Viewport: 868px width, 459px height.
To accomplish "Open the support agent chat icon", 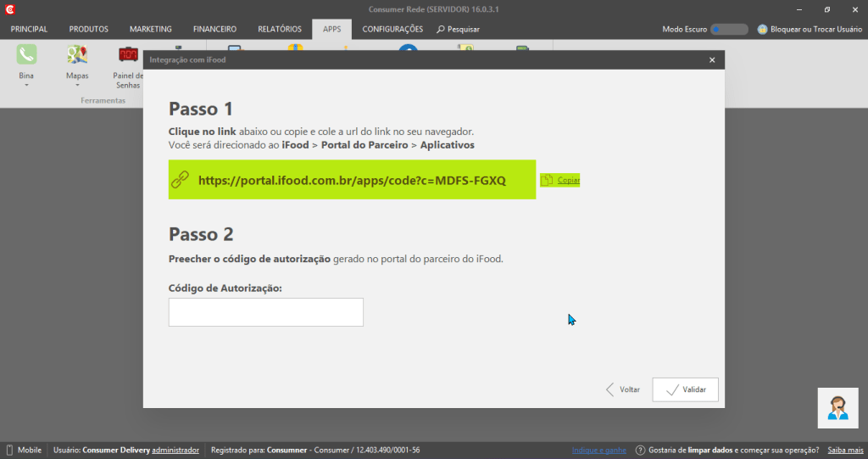I will coord(838,408).
